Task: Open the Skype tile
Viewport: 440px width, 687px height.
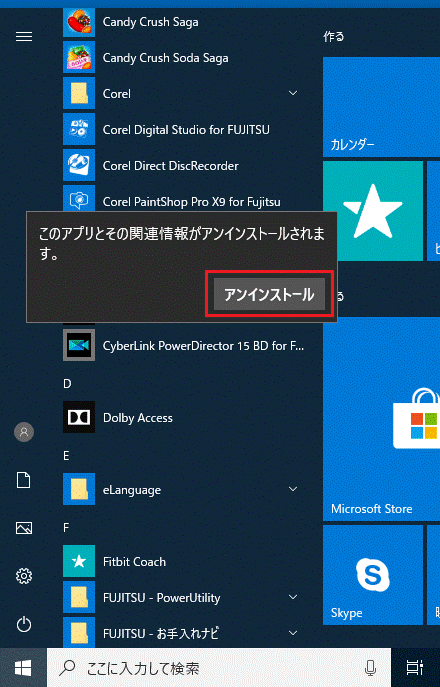Action: (373, 575)
